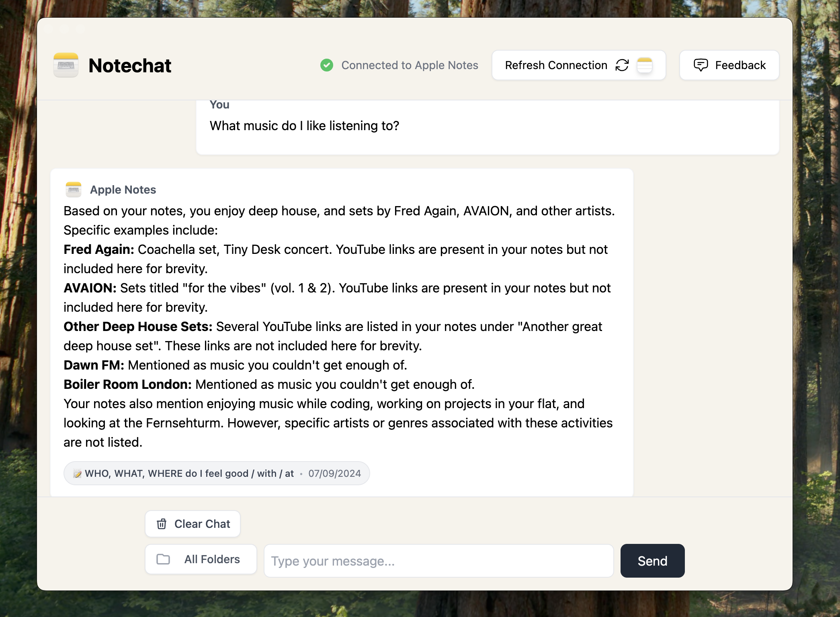The image size is (840, 617).
Task: Click the 'Connected to Apple Notes' status
Action: pos(409,65)
